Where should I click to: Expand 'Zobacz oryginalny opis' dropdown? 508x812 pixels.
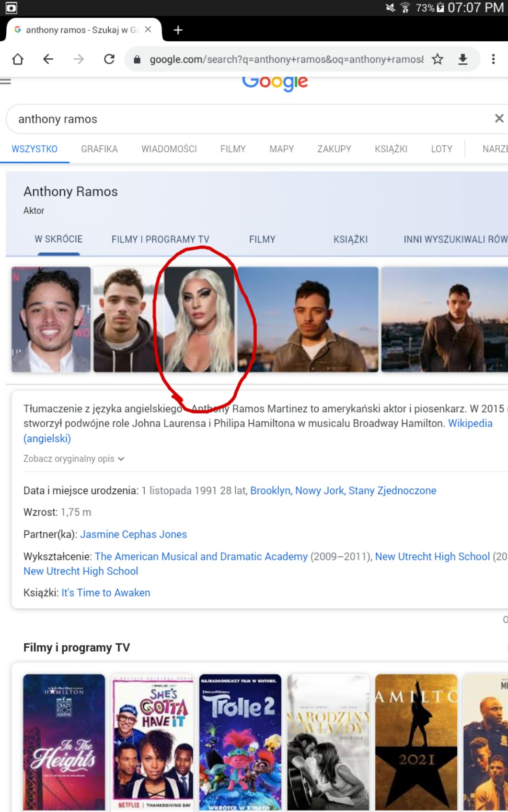coord(74,459)
